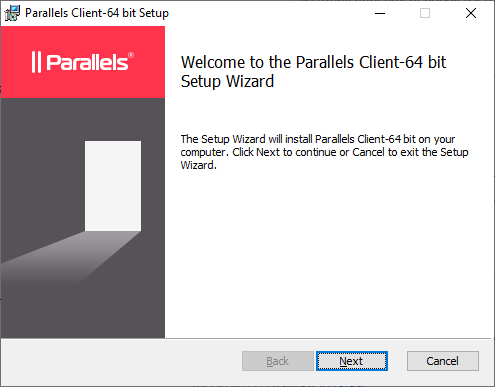
Task: Click the Parallels double-bar logo mark
Action: click(x=36, y=62)
